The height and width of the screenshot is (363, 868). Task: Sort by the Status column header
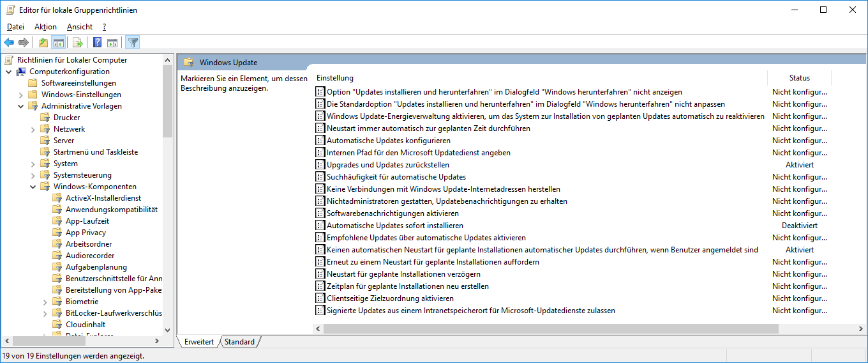coord(799,78)
